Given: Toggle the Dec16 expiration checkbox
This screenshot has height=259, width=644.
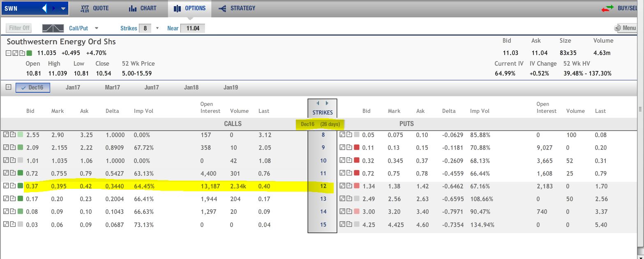Looking at the screenshot, I should coord(24,87).
